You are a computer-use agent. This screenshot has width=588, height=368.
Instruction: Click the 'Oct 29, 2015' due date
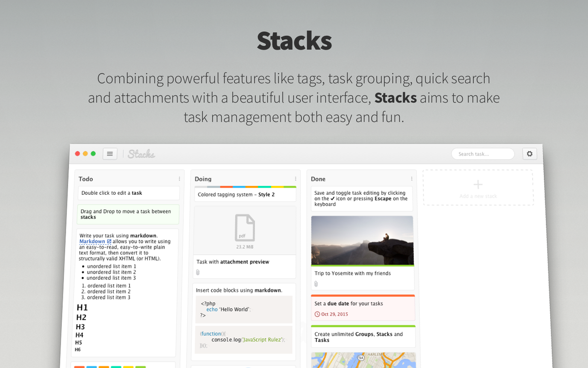pyautogui.click(x=335, y=314)
